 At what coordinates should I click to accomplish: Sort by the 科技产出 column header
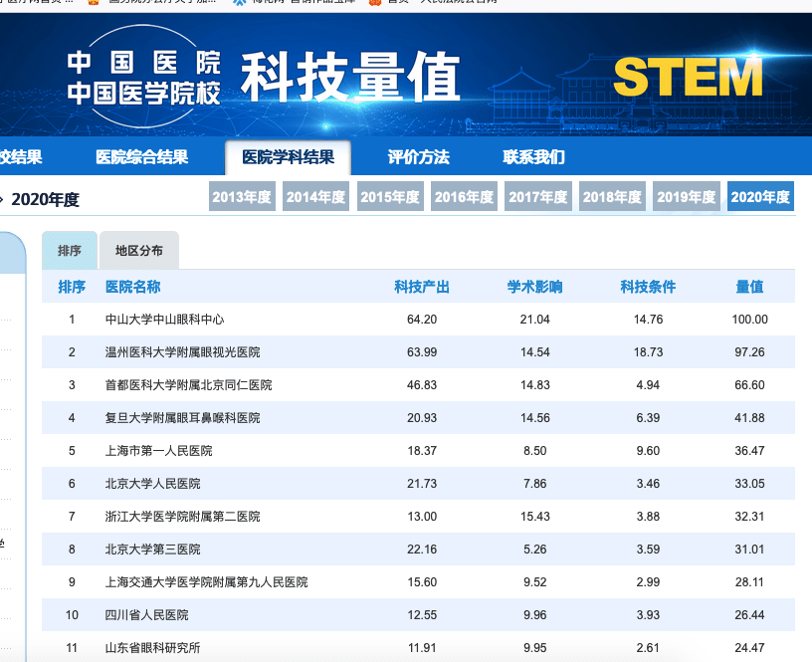click(x=422, y=287)
